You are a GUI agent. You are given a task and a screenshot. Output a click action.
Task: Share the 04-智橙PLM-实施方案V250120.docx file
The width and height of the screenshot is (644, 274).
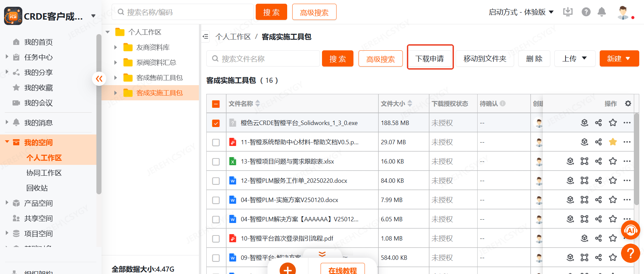(598, 200)
